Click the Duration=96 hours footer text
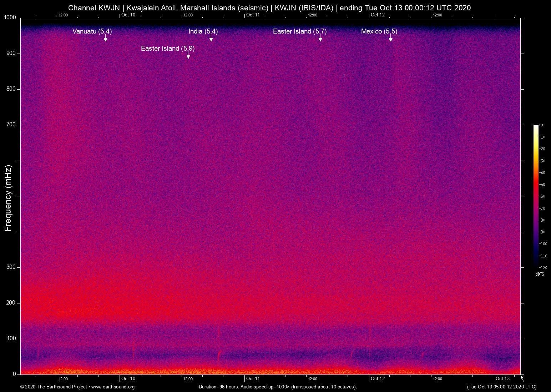This screenshot has height=392, width=551. point(219,387)
